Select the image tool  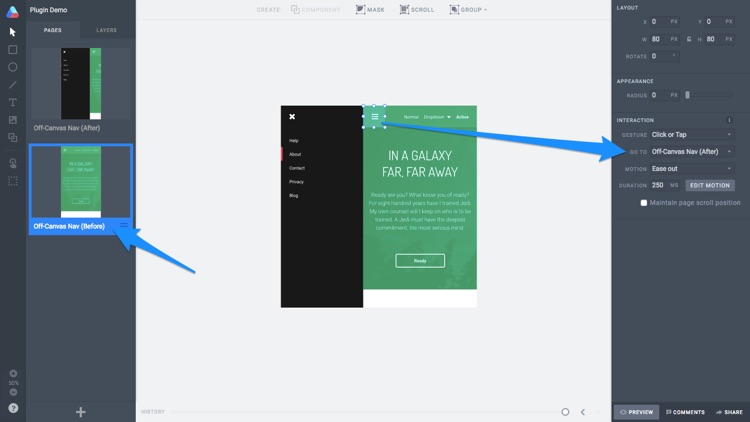click(x=13, y=120)
